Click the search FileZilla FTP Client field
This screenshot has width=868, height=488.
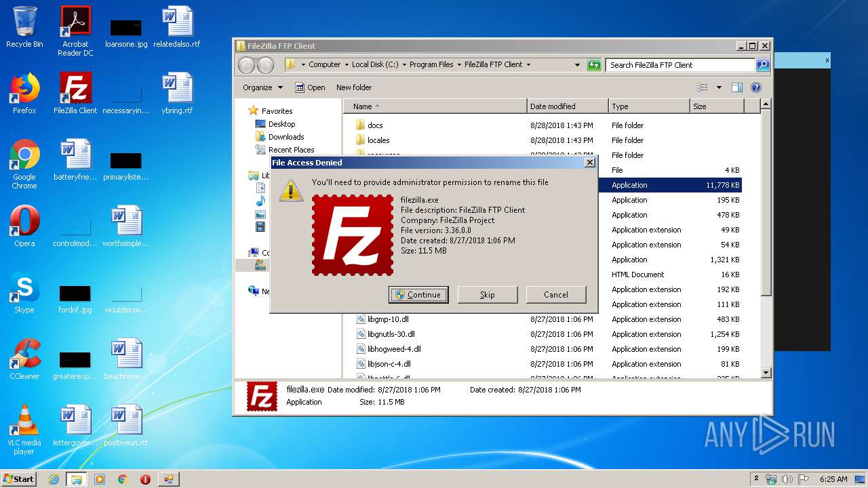[x=680, y=65]
